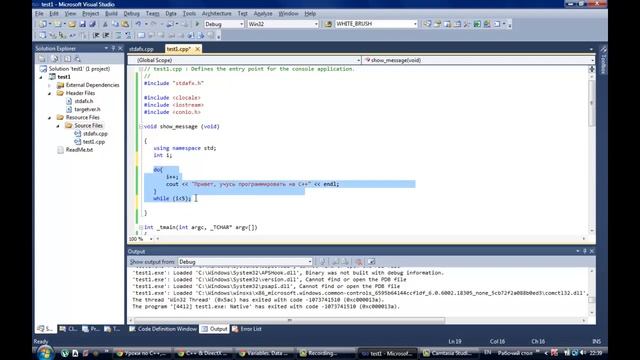
Task: Click the Toolbox toolbar icon right of WHITE_BRUSH
Action: 467,24
